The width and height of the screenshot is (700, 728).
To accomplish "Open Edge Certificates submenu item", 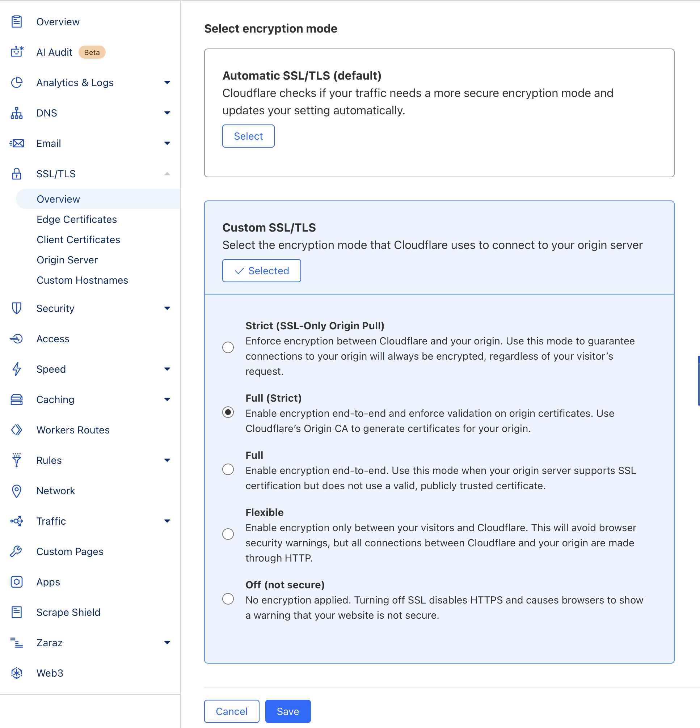I will pos(76,220).
